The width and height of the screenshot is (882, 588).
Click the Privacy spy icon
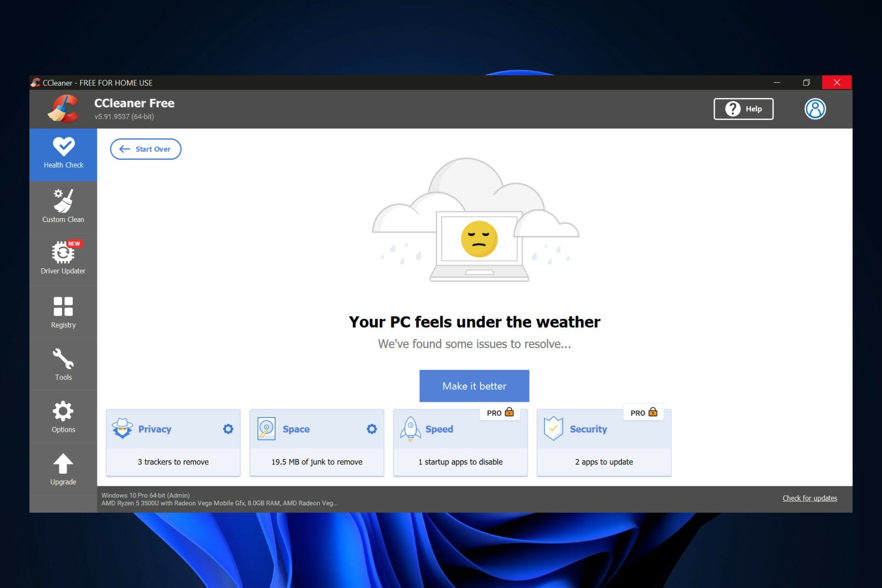pyautogui.click(x=122, y=429)
